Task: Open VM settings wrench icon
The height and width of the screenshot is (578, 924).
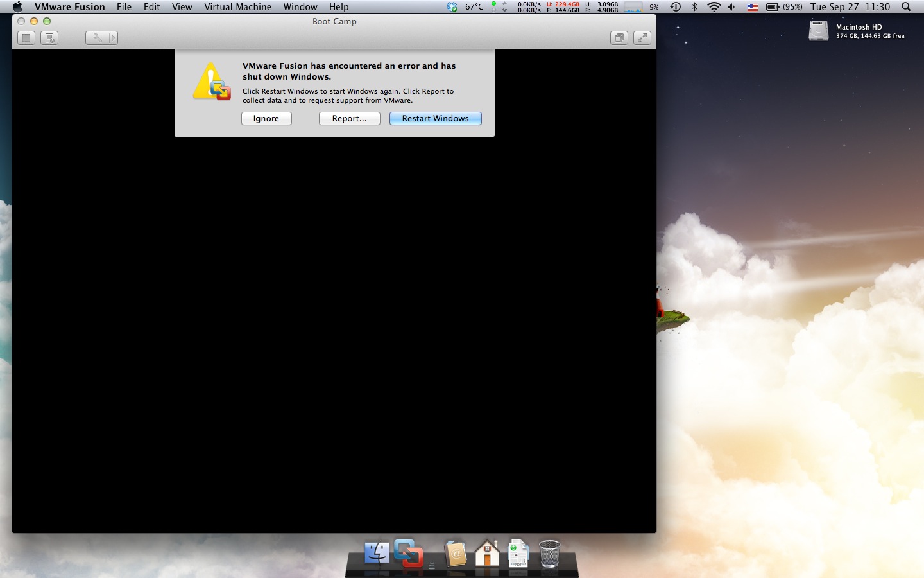Action: coord(97,38)
